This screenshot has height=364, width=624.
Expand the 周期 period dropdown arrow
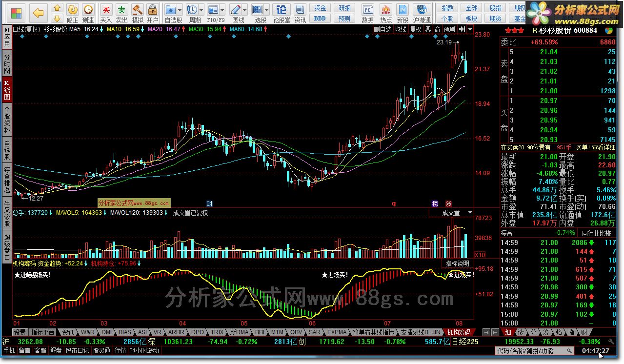(x=201, y=10)
